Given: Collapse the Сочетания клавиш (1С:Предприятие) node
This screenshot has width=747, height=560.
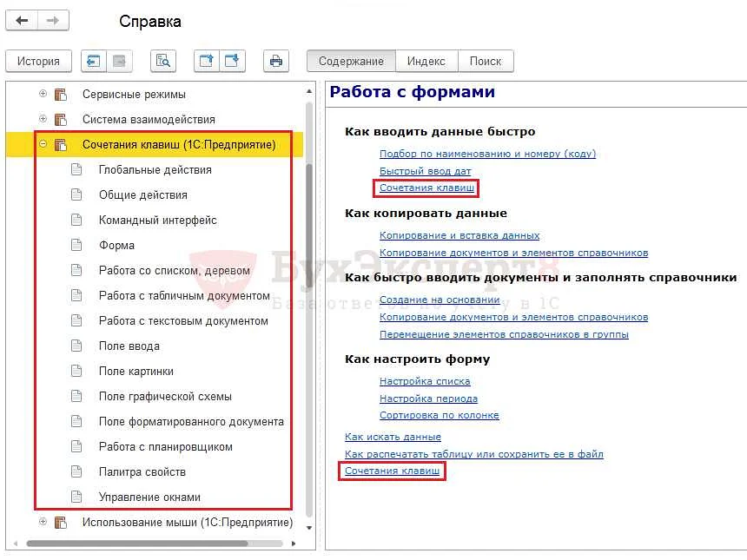Looking at the screenshot, I should [x=43, y=144].
